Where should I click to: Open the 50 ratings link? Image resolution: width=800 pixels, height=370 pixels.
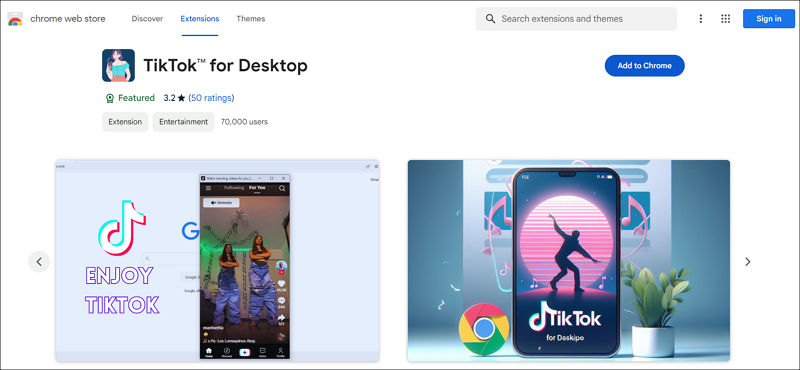(211, 98)
